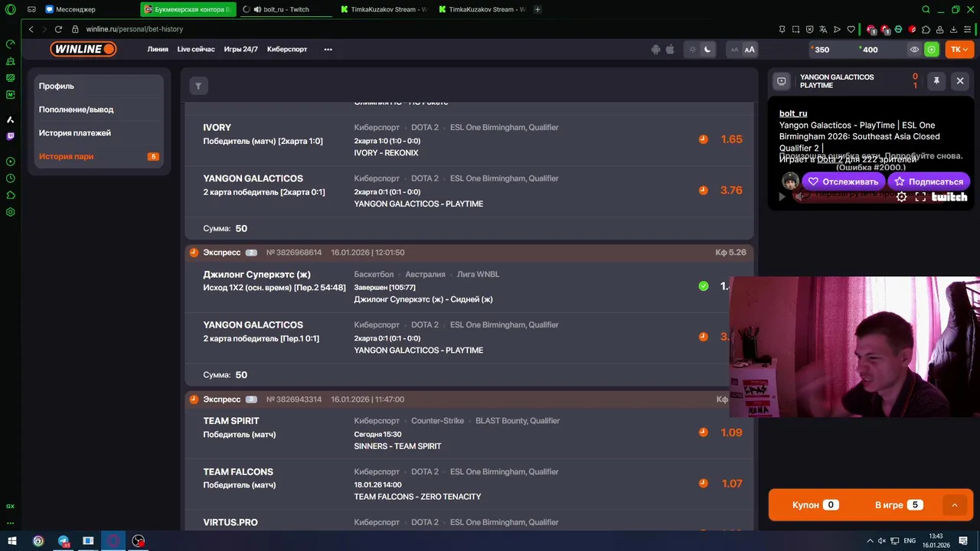
Task: Open the Киберспорт section
Action: (287, 49)
